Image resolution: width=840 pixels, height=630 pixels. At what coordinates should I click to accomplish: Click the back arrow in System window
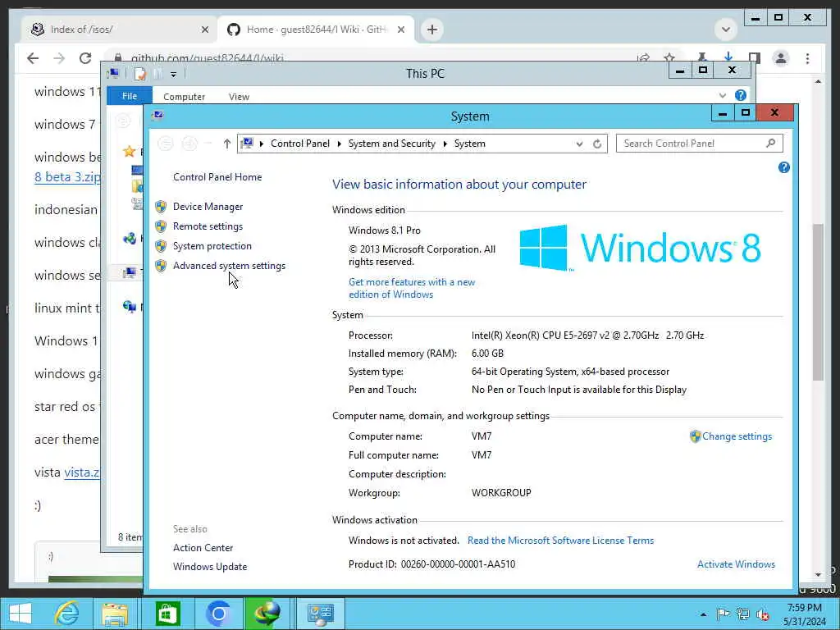click(x=166, y=144)
